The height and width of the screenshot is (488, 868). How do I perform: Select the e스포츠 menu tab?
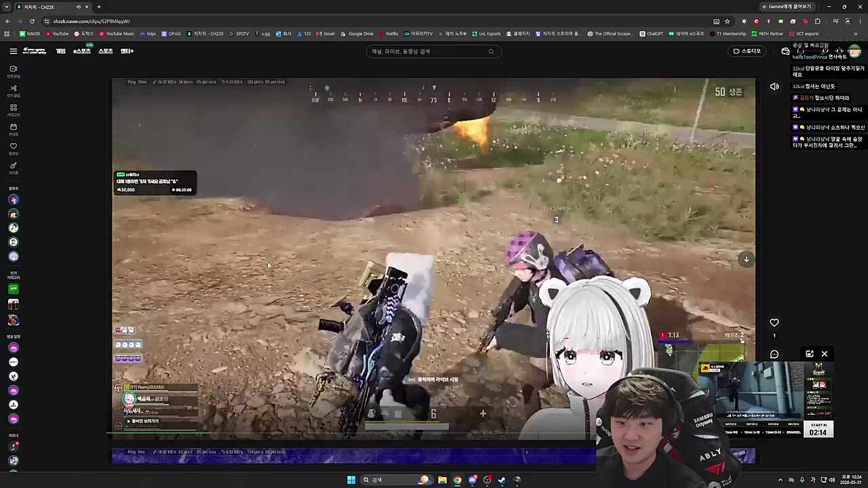(82, 51)
